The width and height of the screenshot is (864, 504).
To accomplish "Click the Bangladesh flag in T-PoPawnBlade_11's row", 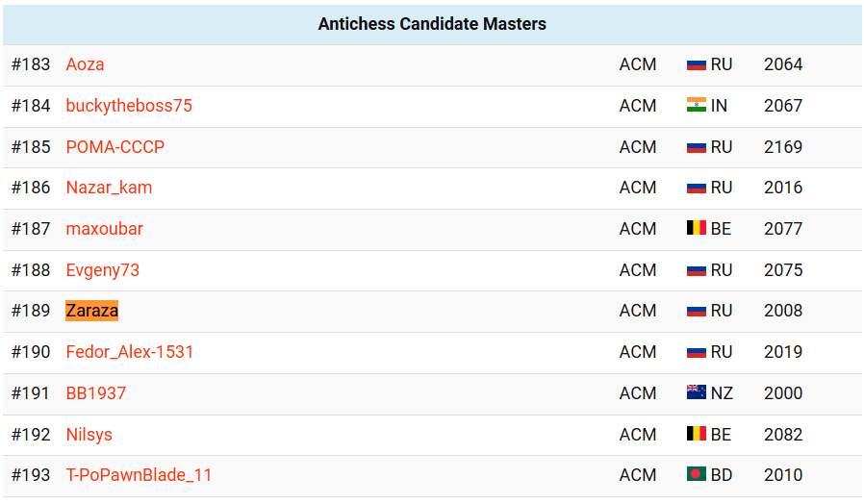I will point(696,474).
